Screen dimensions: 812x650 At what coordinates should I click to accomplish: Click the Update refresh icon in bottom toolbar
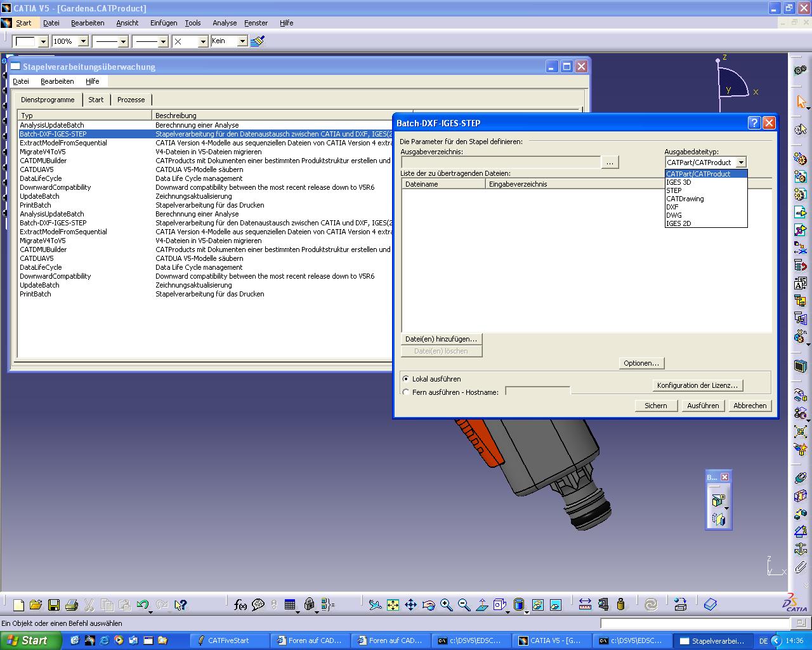tap(651, 605)
